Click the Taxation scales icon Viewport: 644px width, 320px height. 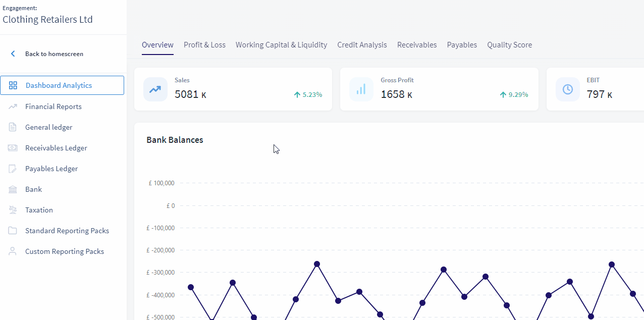pos(13,210)
